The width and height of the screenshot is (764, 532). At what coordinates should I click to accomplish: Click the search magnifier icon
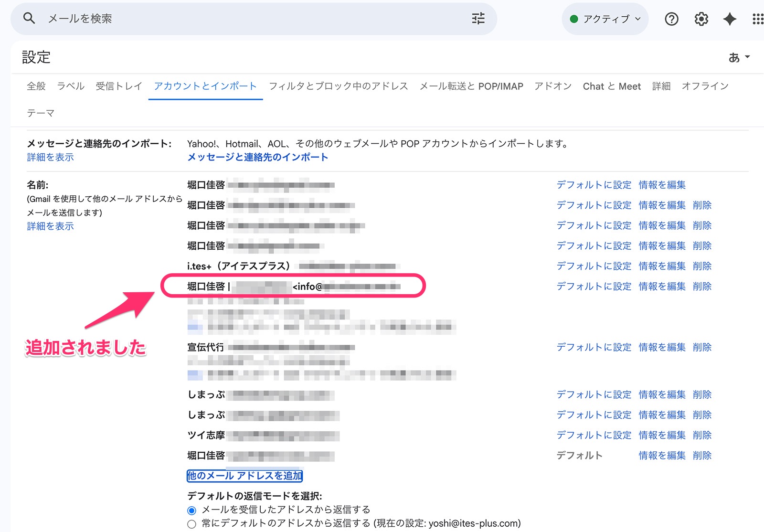coord(29,19)
